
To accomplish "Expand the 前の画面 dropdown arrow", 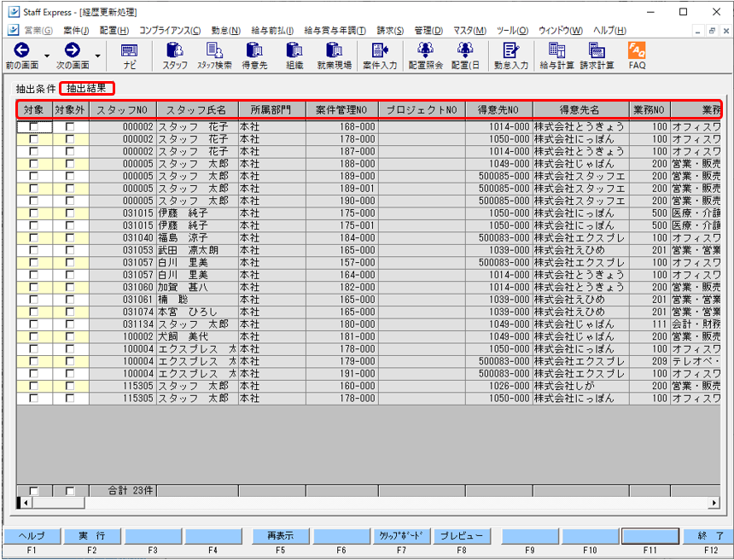I will (47, 55).
